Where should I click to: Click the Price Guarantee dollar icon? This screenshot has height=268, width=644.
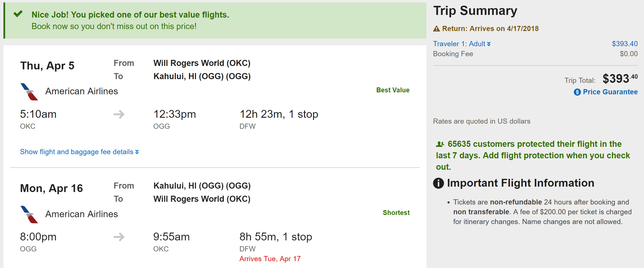[x=577, y=92]
